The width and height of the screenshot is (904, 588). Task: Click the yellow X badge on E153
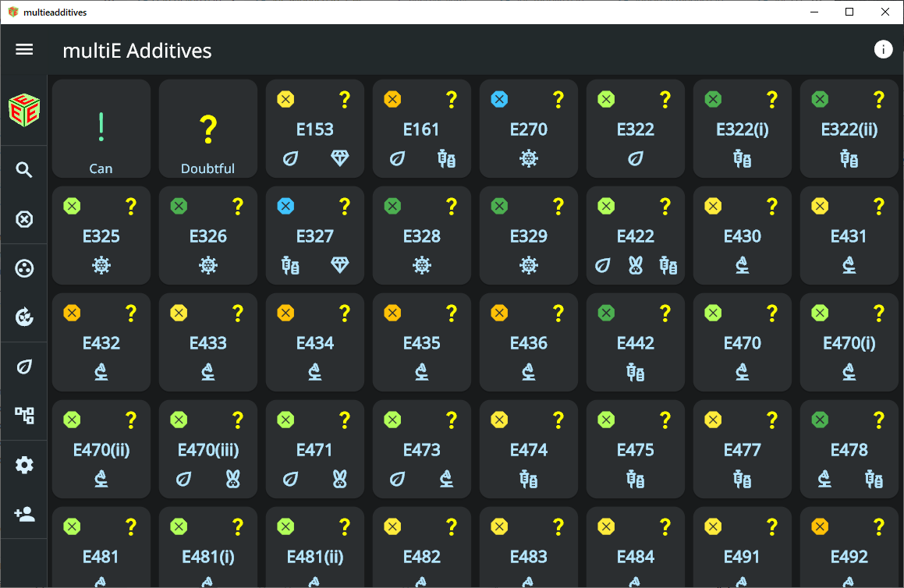(x=285, y=99)
